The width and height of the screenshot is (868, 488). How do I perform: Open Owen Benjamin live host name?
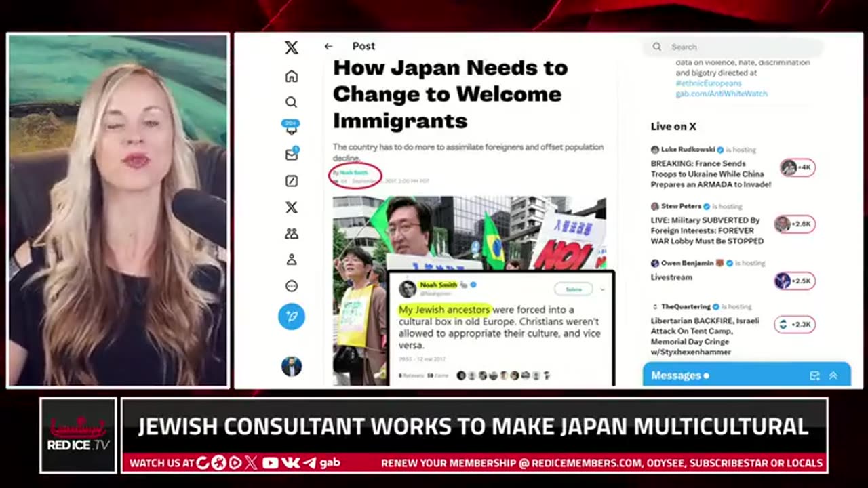click(x=688, y=263)
